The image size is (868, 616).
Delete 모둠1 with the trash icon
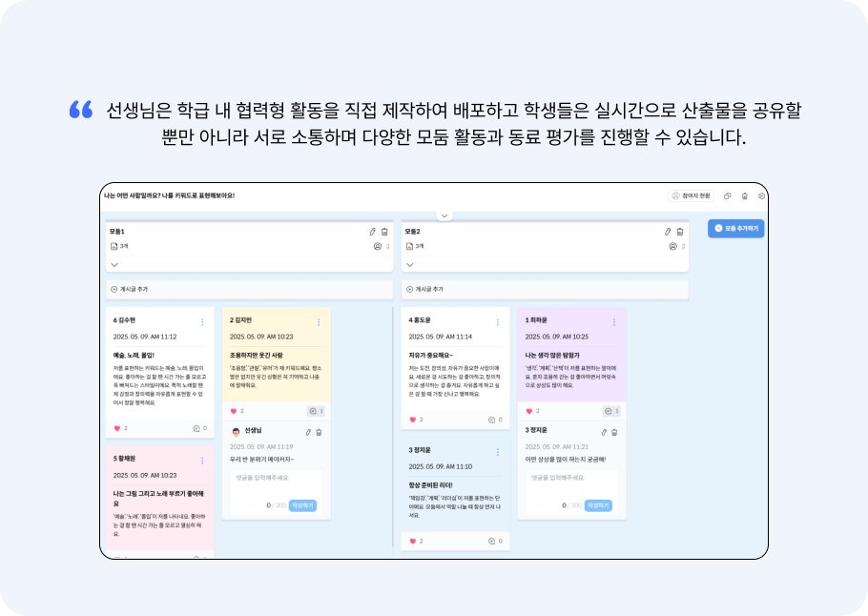pyautogui.click(x=384, y=232)
